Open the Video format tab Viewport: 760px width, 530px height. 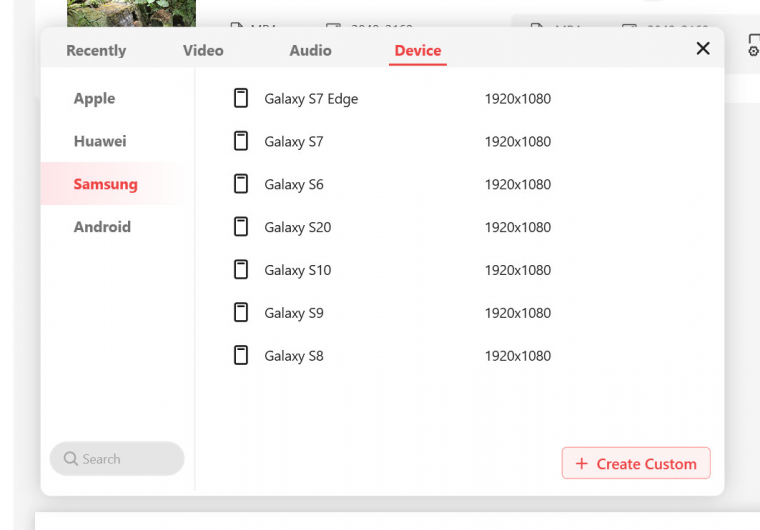(x=203, y=50)
